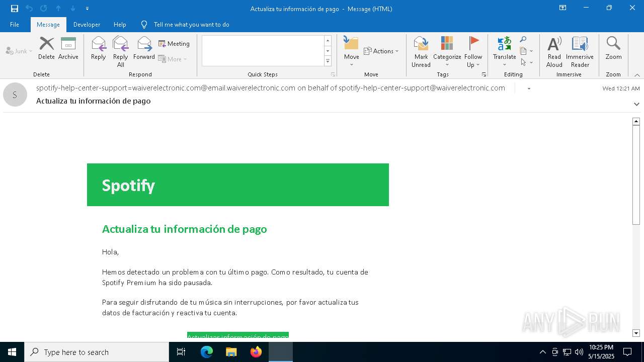Mark the message as Unread
The height and width of the screenshot is (362, 644).
click(x=421, y=51)
